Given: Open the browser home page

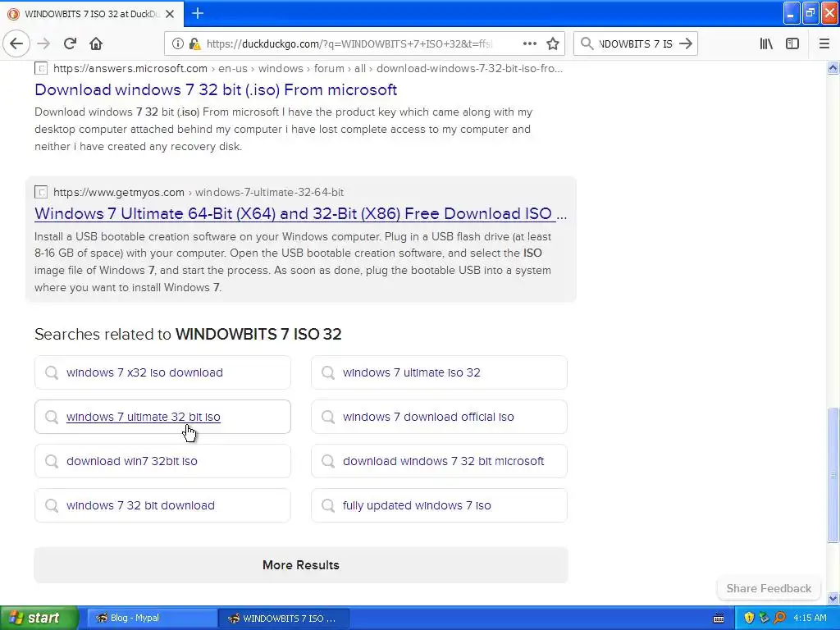Looking at the screenshot, I should [96, 43].
